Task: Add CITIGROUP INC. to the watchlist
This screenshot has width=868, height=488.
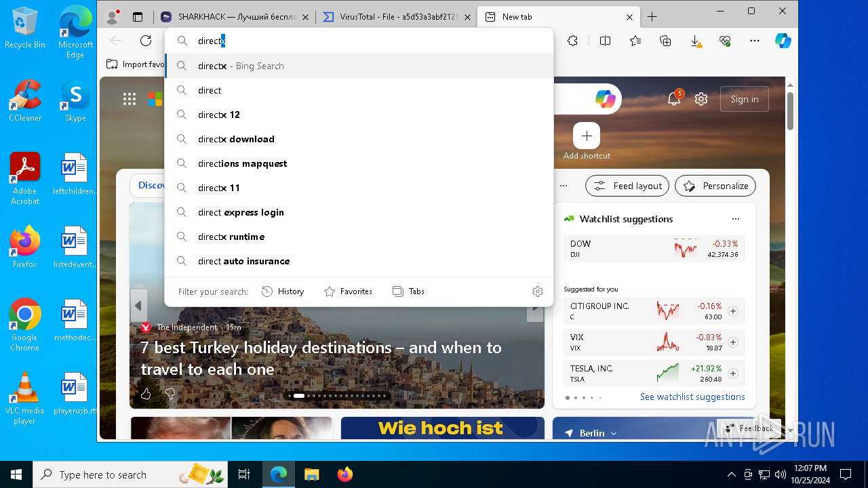Action: pyautogui.click(x=733, y=311)
